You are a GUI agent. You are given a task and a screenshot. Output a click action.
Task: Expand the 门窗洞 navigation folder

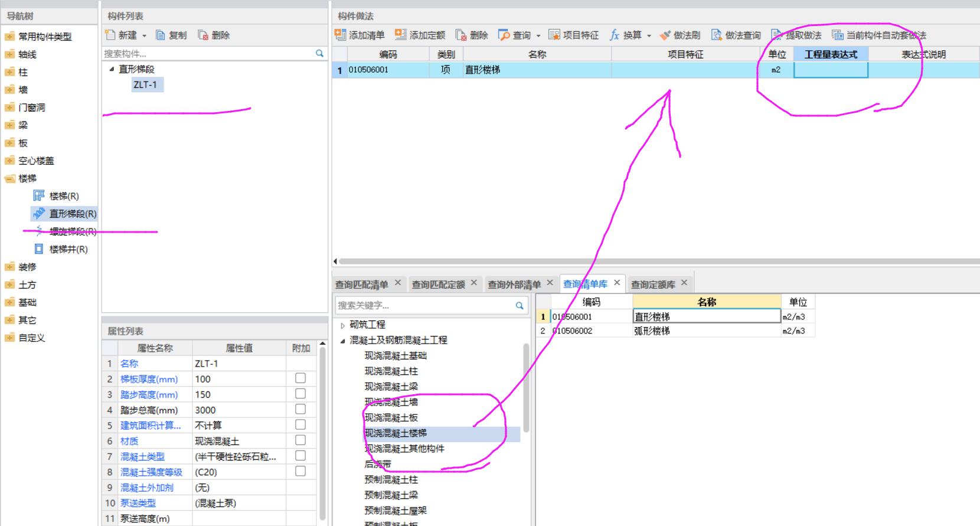(x=9, y=107)
